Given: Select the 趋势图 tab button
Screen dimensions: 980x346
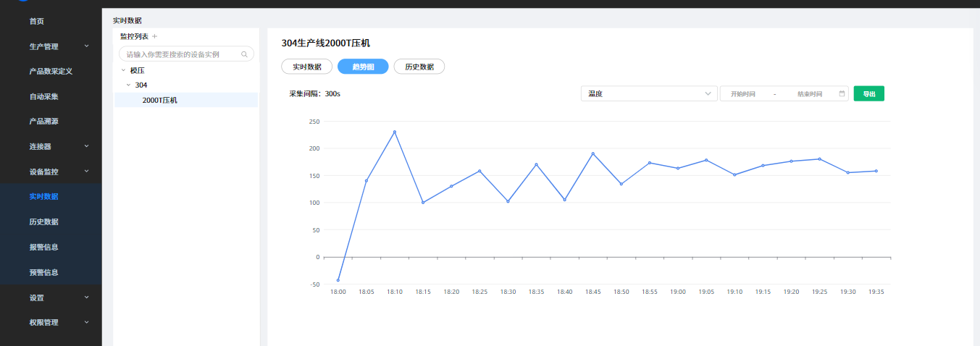Looking at the screenshot, I should (363, 67).
